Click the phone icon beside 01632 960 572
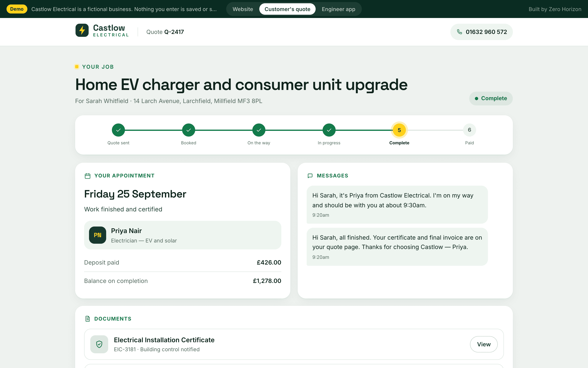The image size is (588, 368). coord(459,32)
